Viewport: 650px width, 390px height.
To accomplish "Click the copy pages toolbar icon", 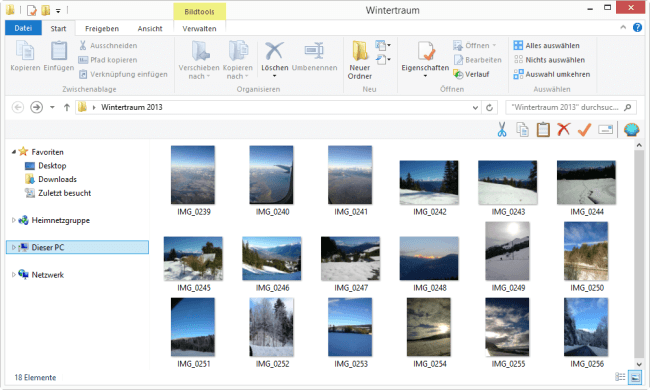I will 522,130.
